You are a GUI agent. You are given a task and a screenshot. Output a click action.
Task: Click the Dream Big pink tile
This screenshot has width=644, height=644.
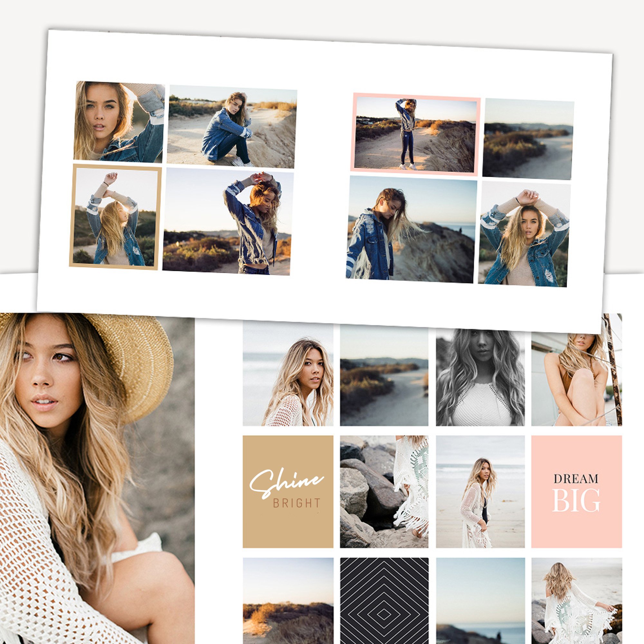576,492
